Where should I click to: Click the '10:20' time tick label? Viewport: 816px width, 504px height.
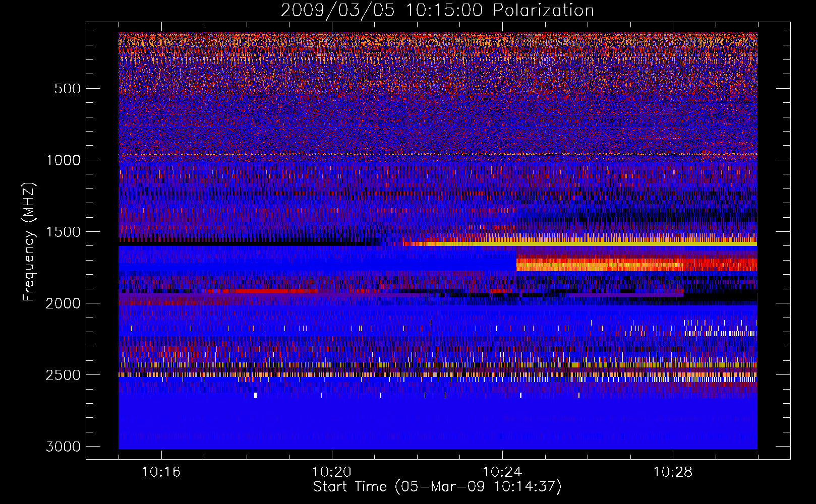pyautogui.click(x=332, y=472)
